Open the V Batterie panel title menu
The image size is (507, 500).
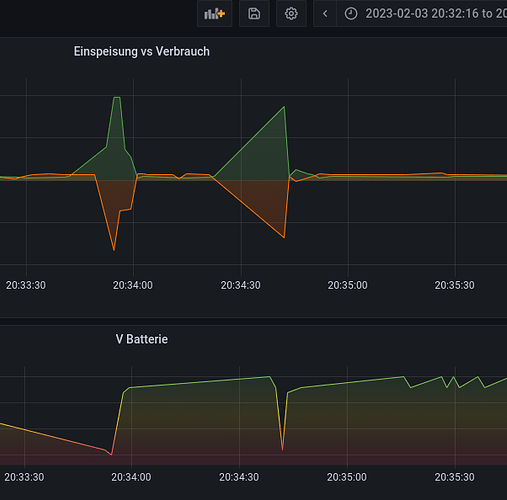click(x=142, y=339)
